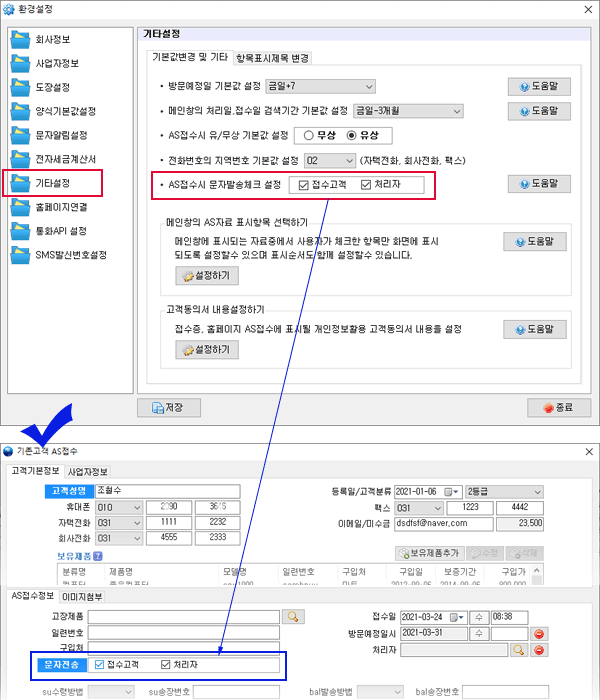Click the 보유제품추가 button

(x=430, y=554)
